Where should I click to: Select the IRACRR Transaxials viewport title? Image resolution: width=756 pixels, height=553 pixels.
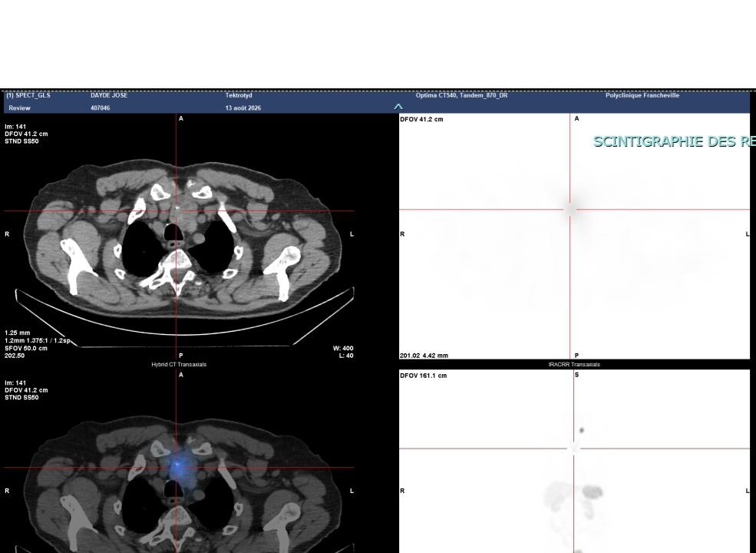click(x=574, y=364)
